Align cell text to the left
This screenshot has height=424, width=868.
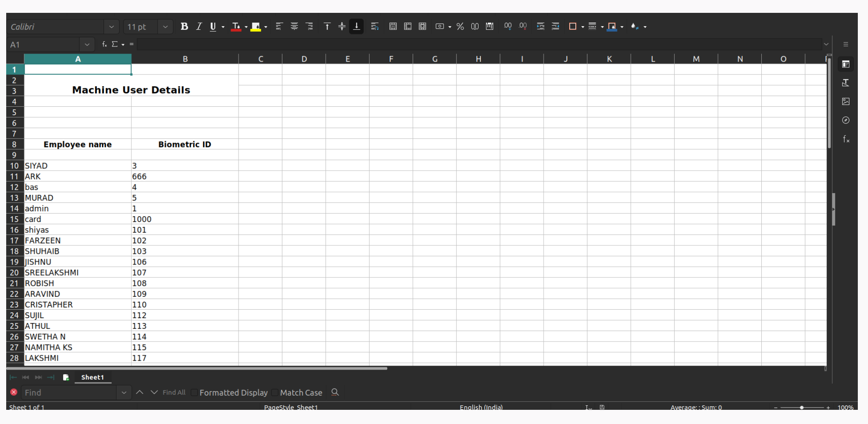coord(279,27)
